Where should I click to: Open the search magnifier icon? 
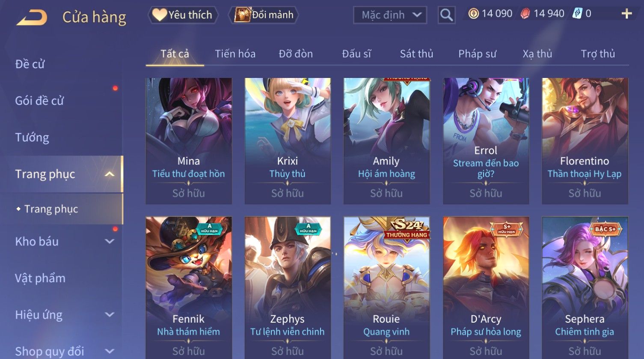446,15
